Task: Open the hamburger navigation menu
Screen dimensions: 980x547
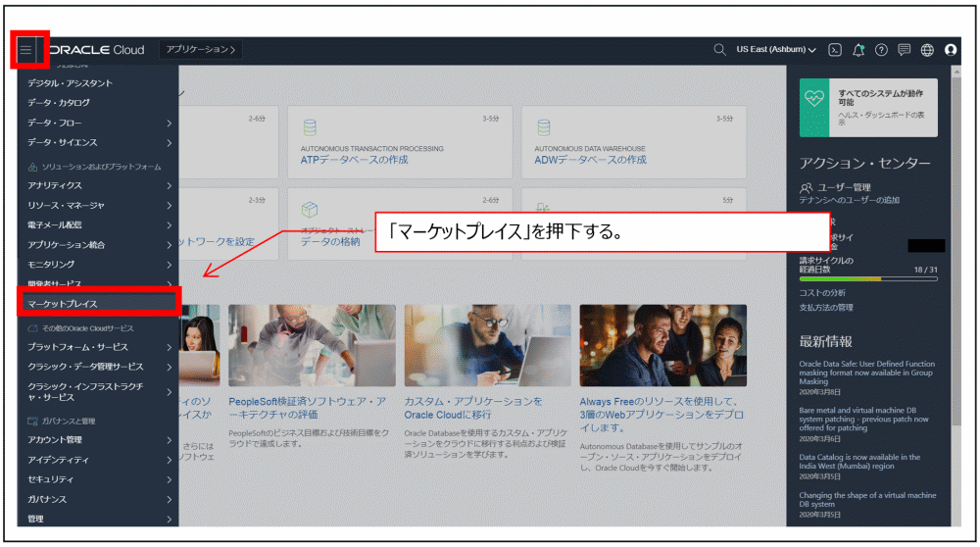Action: 25,49
